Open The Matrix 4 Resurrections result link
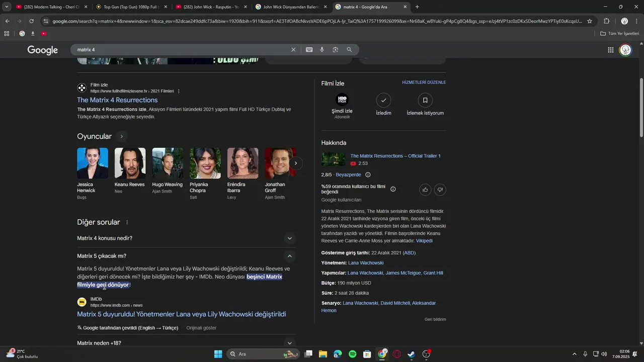644x362 pixels. tap(117, 100)
